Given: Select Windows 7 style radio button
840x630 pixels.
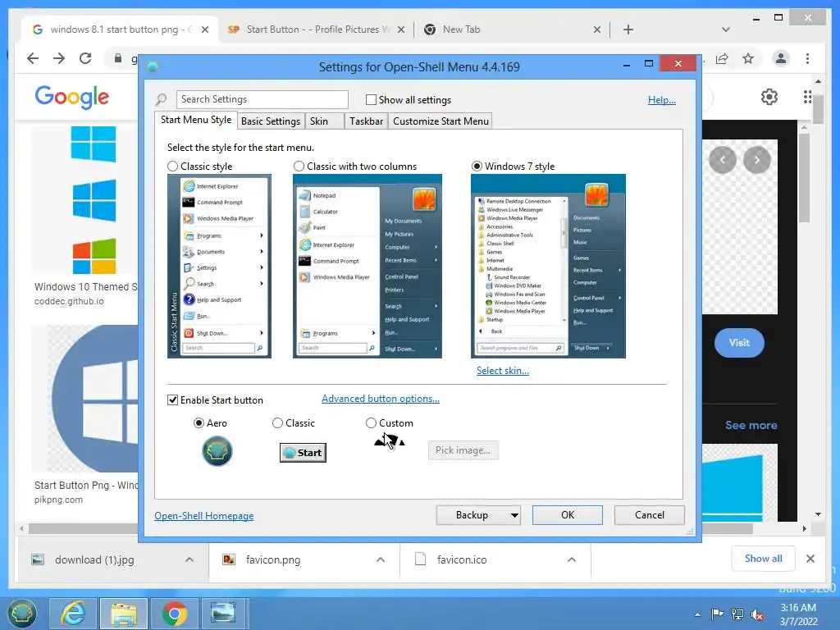Looking at the screenshot, I should coord(477,167).
